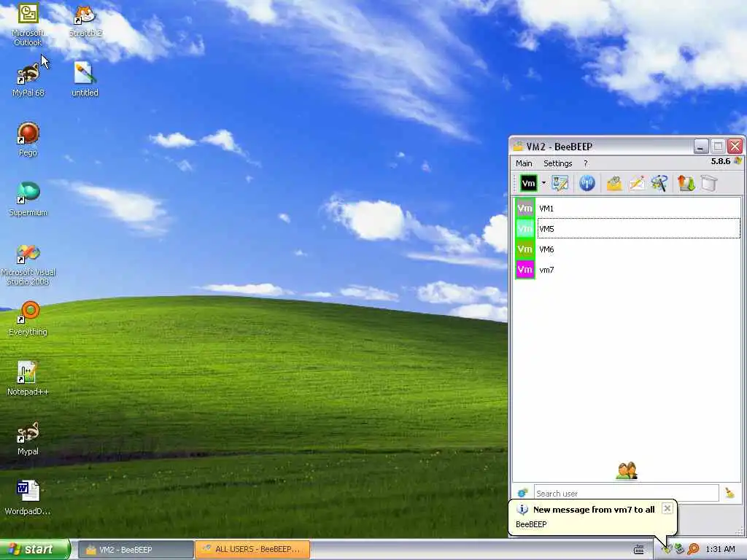Open the Notepad++ desktop shortcut

click(x=28, y=379)
